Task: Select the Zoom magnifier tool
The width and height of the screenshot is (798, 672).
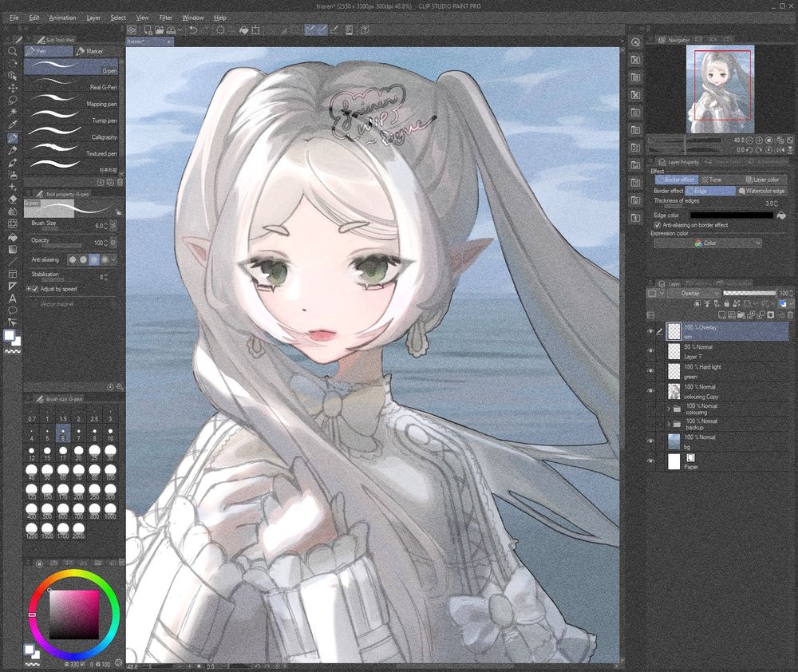Action: point(12,51)
